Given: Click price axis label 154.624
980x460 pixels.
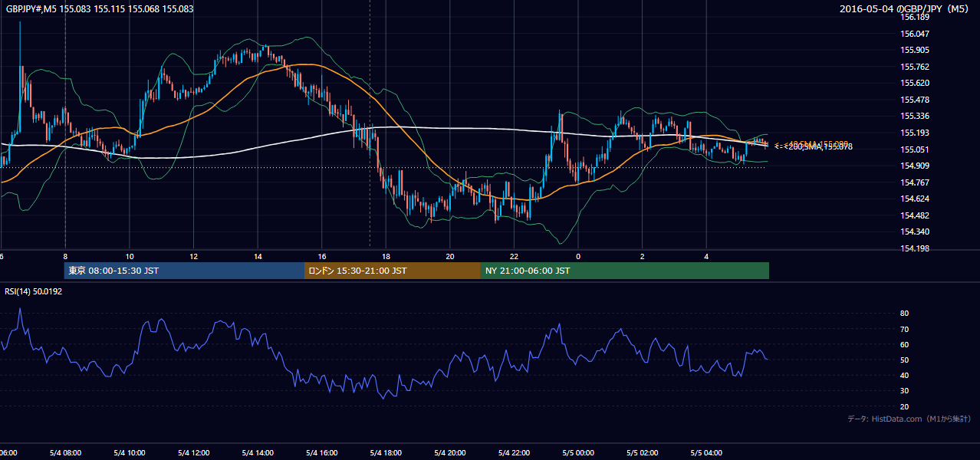Looking at the screenshot, I should 916,199.
